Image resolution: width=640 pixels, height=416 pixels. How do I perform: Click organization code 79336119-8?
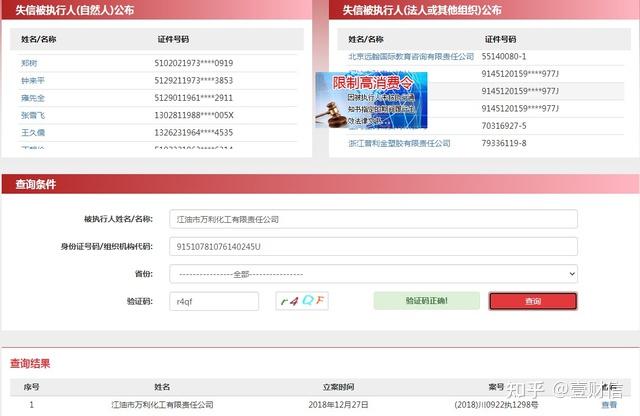click(504, 143)
